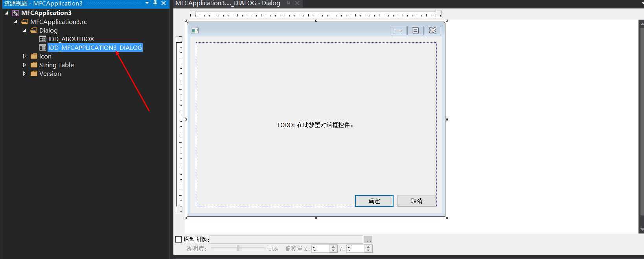Select the String Table tree label
Image resolution: width=644 pixels, height=259 pixels.
pos(57,65)
